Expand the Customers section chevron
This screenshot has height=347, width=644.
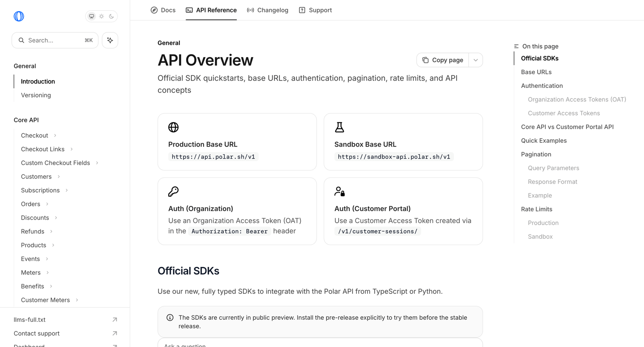click(x=59, y=176)
